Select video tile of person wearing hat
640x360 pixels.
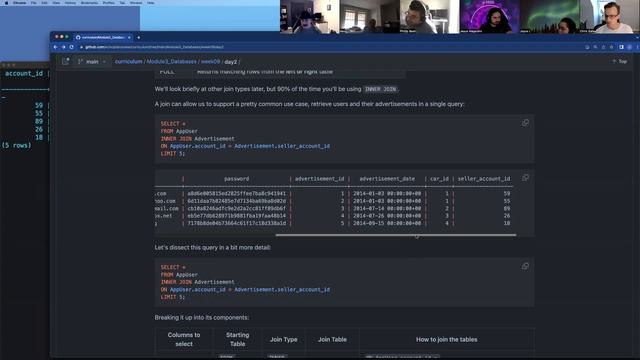(x=309, y=17)
